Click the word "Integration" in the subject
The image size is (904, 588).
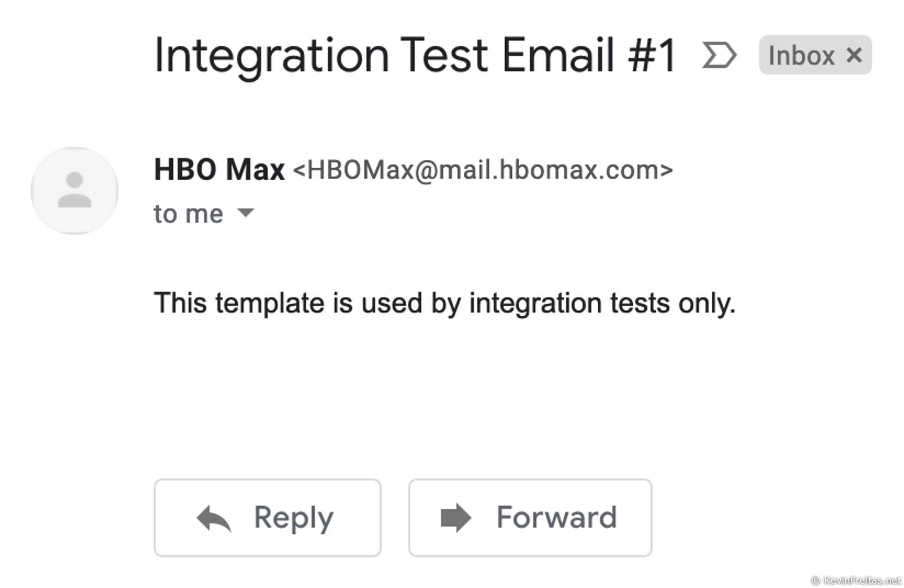point(271,55)
